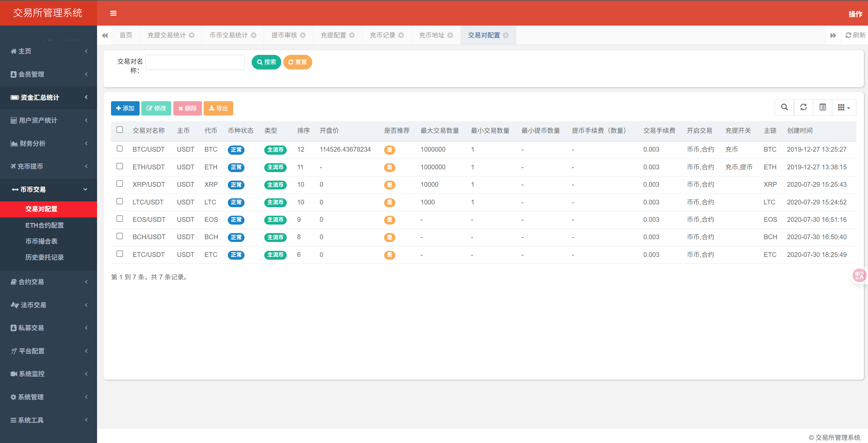
Task: Click the hamburger menu toggle icon
Action: 113,13
